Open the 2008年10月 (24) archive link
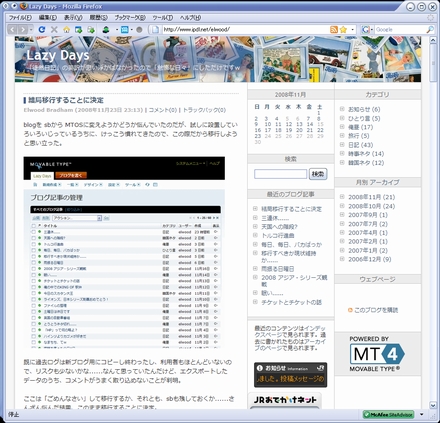This screenshot has height=423, width=440. tap(371, 206)
